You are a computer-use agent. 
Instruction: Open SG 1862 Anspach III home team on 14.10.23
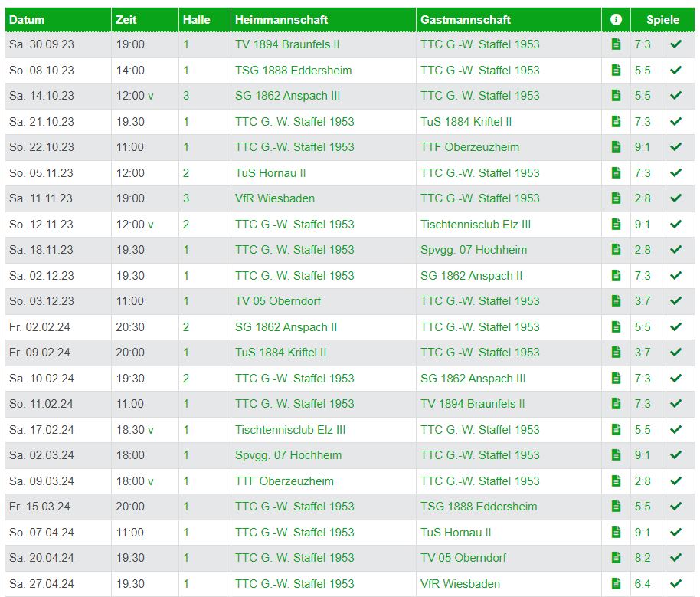(287, 96)
